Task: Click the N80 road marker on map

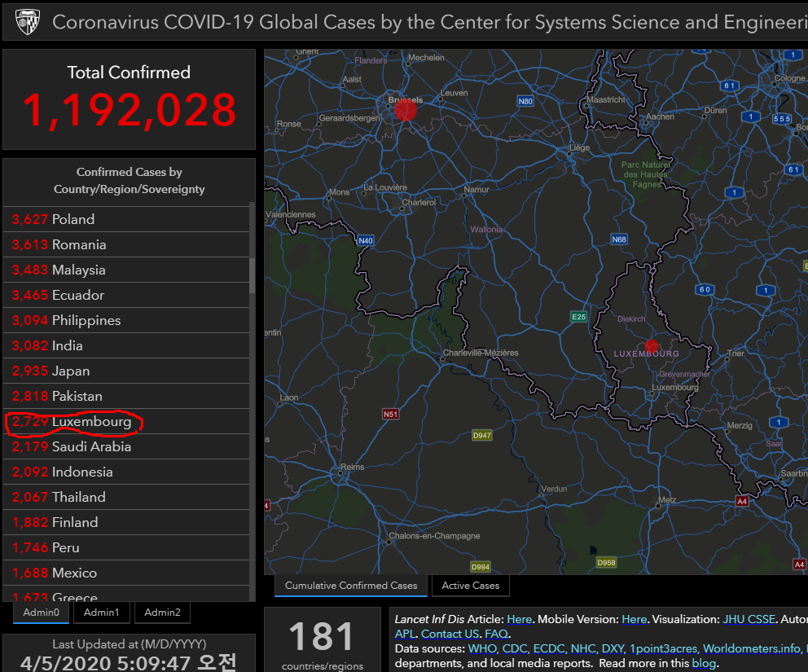Action: 525,102
